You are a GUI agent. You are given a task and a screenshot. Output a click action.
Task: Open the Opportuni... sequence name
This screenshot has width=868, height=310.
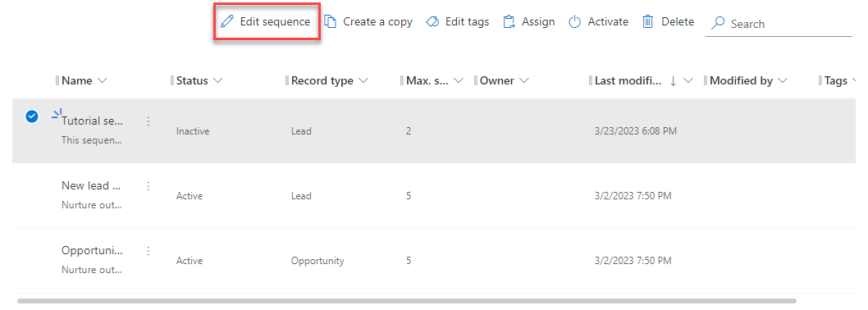[92, 250]
